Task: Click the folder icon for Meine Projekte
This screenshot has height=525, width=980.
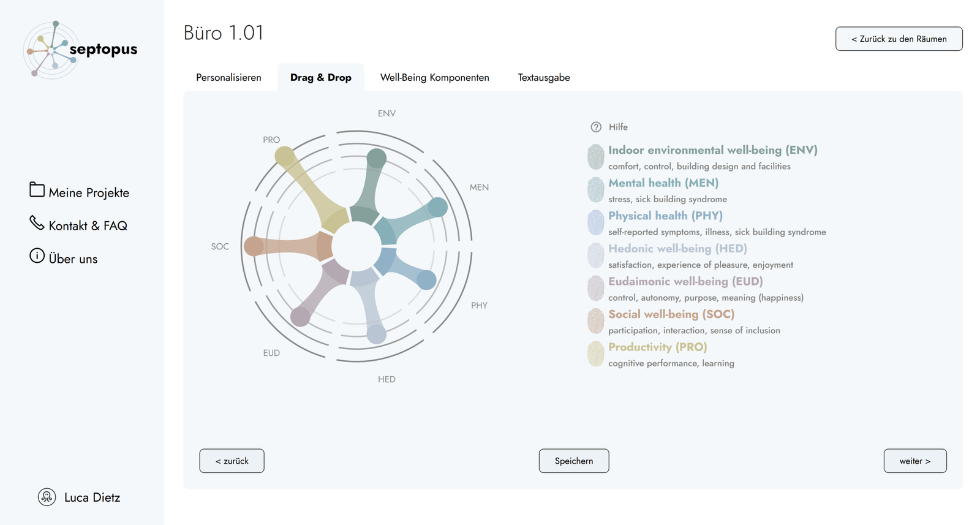Action: [37, 190]
